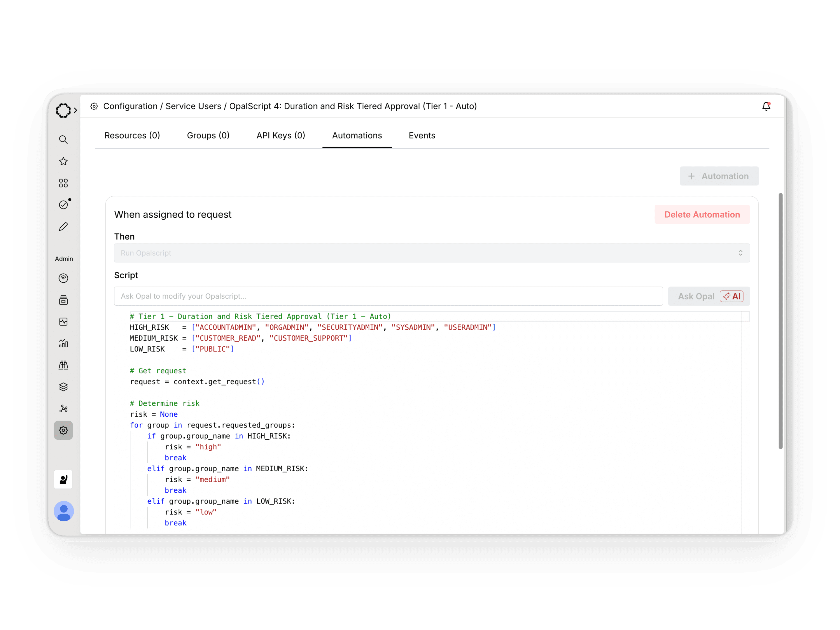Click the page vertical scrollbar
840x630 pixels.
click(x=780, y=321)
